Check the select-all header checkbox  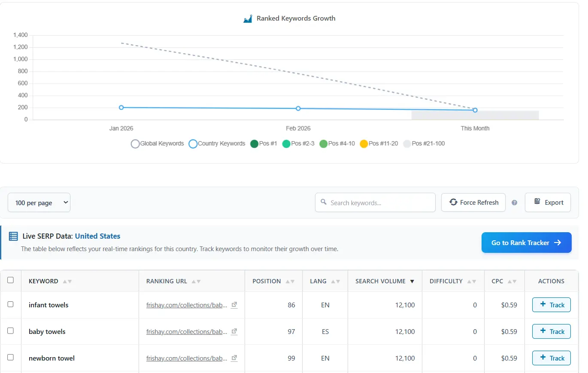pos(11,280)
